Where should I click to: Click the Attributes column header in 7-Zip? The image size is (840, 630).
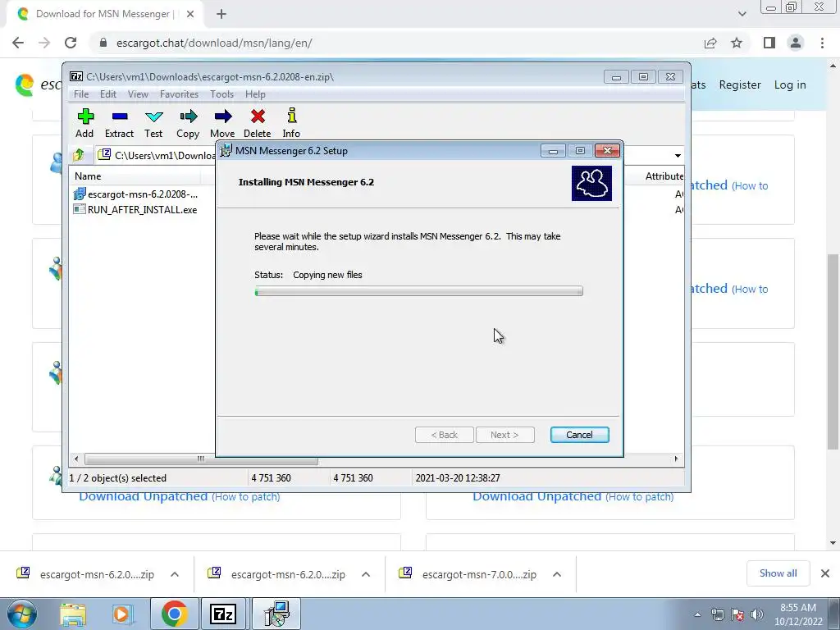click(x=663, y=176)
